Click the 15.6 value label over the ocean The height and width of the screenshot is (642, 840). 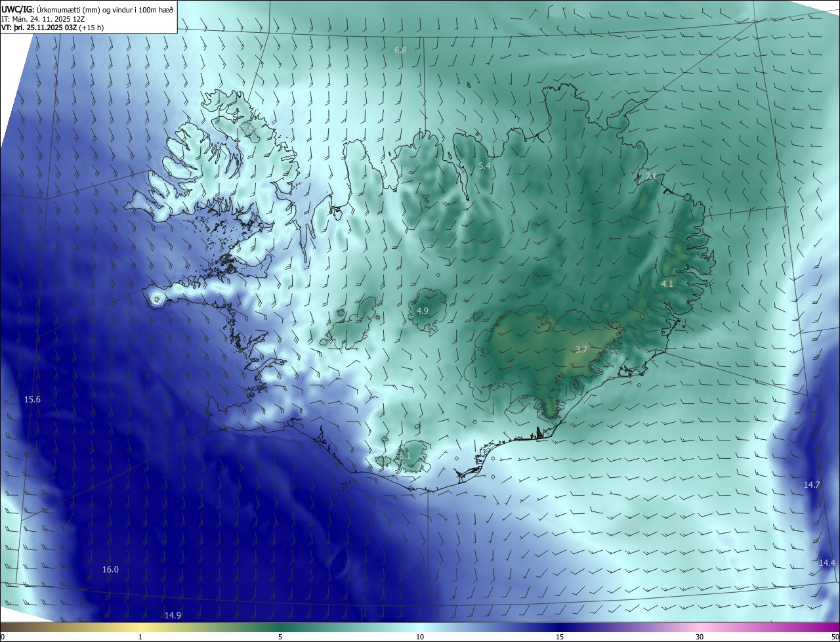coord(32,400)
